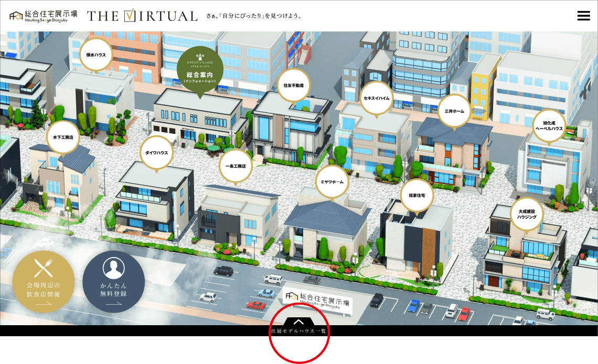Click the かんたん無料登録 registration button
This screenshot has height=364, width=598.
pos(114,282)
